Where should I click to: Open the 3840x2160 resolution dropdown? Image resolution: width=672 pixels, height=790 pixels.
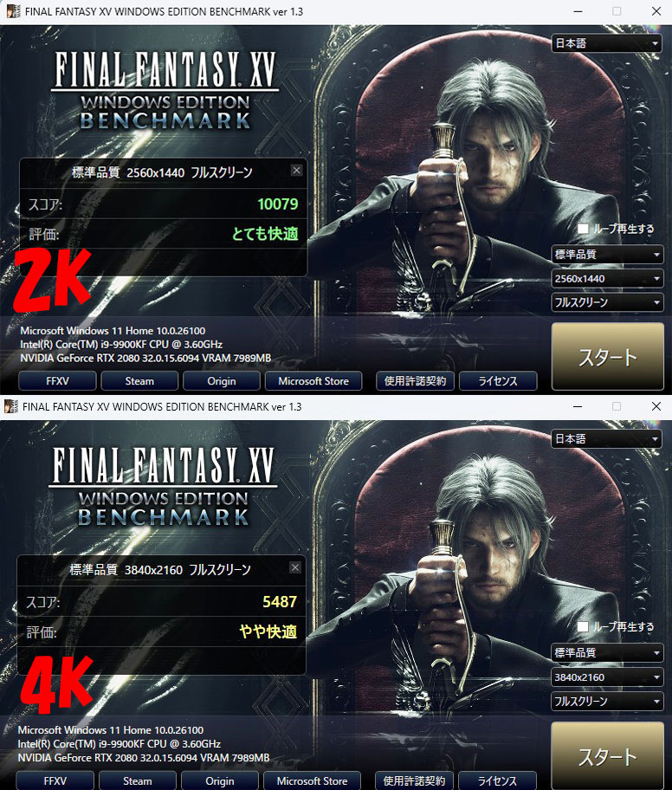607,677
